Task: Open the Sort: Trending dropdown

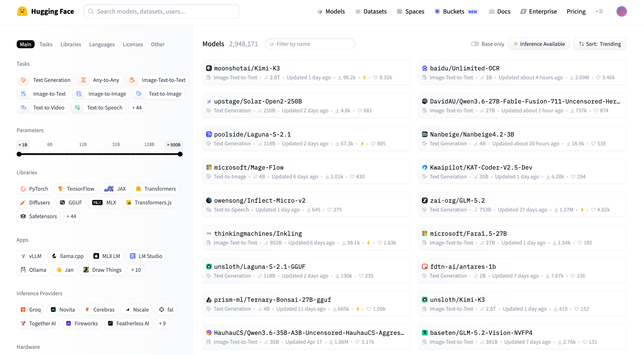Action: 600,44
